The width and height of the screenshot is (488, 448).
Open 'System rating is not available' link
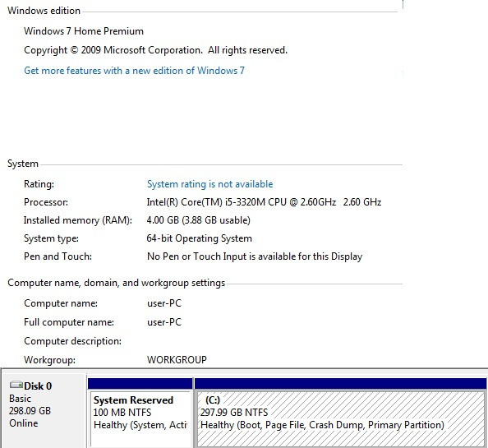click(209, 184)
